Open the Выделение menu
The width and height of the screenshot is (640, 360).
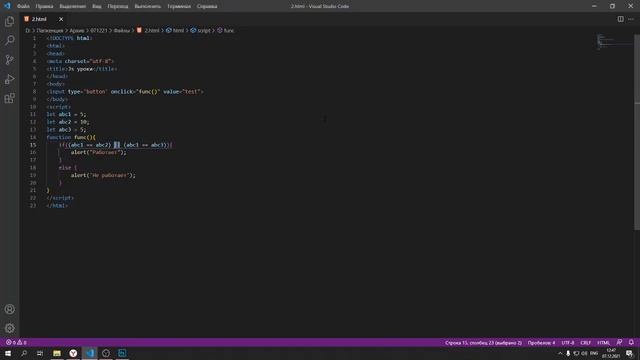coord(73,6)
